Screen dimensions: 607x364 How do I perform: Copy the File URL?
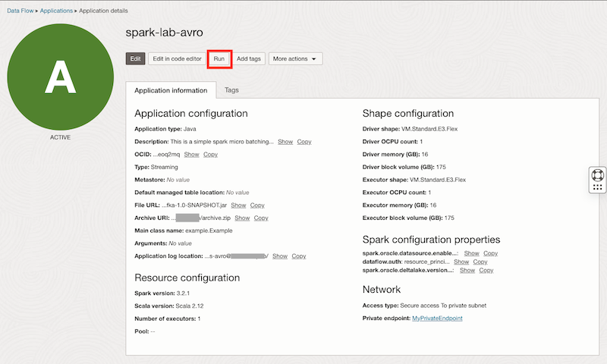click(257, 206)
